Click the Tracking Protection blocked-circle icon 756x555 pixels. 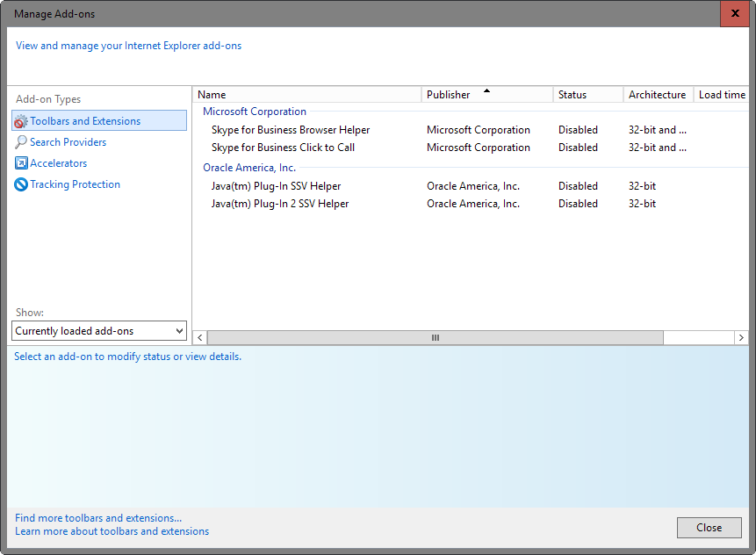(21, 184)
